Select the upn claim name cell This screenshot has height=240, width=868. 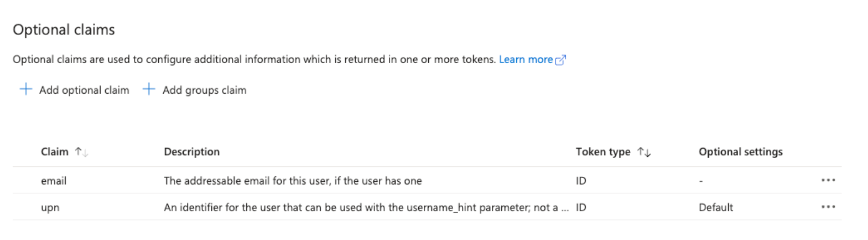pos(50,208)
